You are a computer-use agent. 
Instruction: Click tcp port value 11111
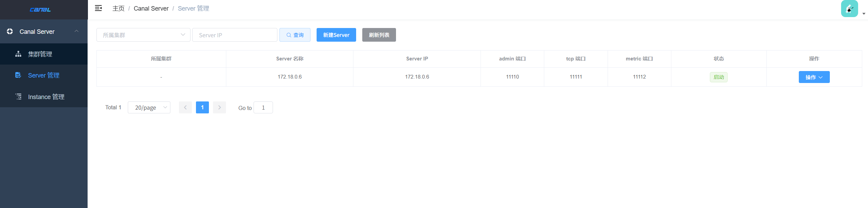pos(576,77)
